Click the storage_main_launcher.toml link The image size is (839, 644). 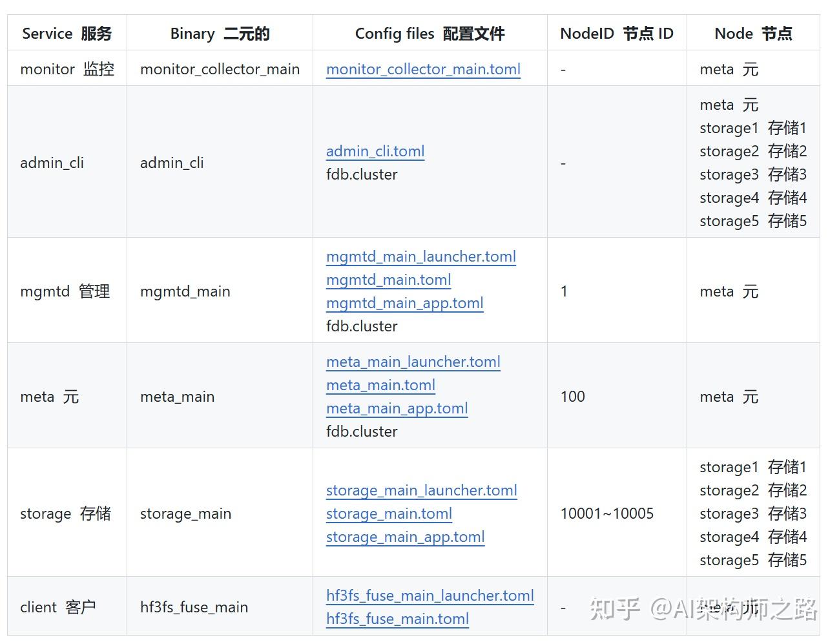pos(421,490)
